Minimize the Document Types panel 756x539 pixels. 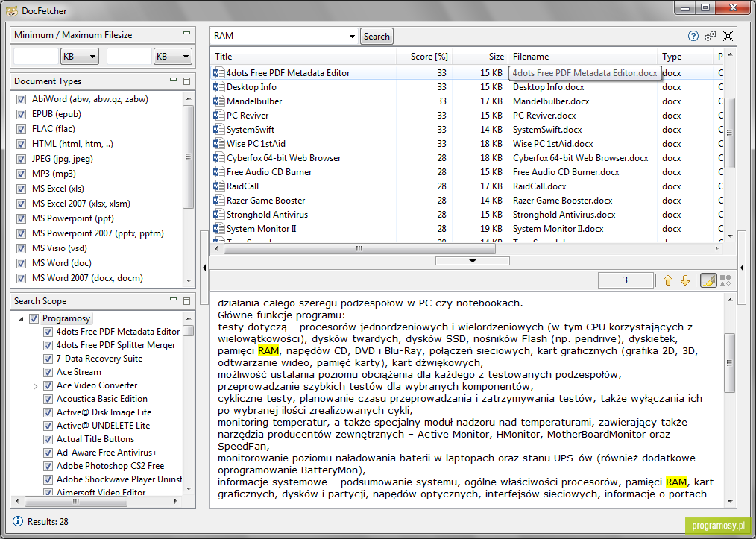pyautogui.click(x=174, y=79)
